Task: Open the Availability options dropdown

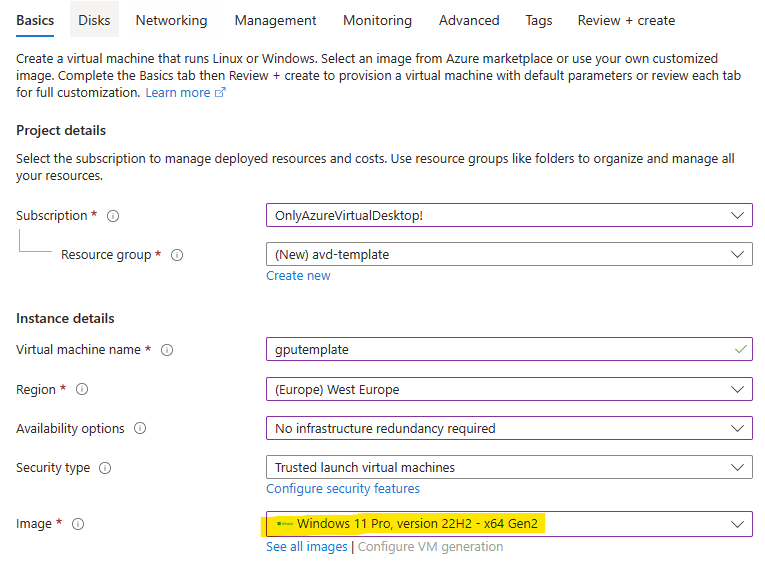Action: point(509,428)
